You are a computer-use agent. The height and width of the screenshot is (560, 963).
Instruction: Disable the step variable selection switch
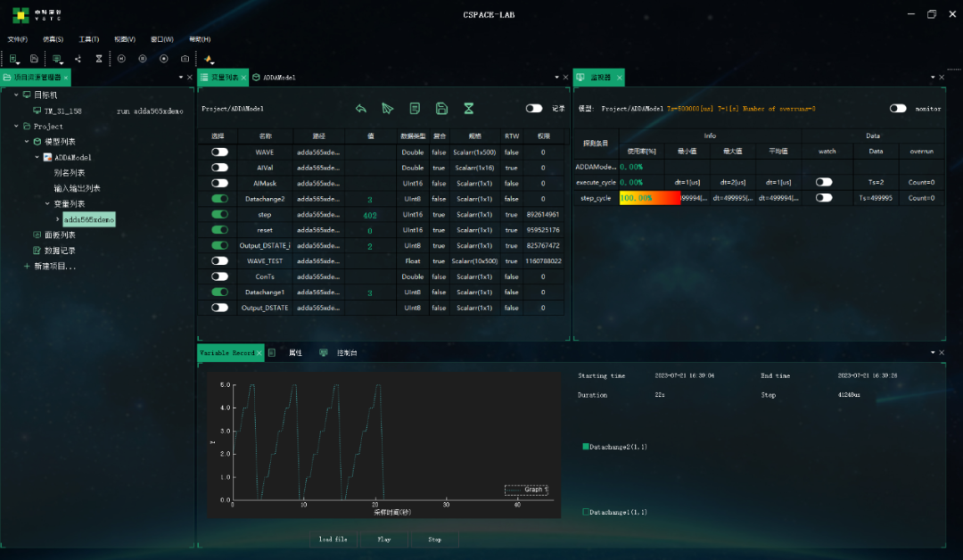tap(219, 214)
